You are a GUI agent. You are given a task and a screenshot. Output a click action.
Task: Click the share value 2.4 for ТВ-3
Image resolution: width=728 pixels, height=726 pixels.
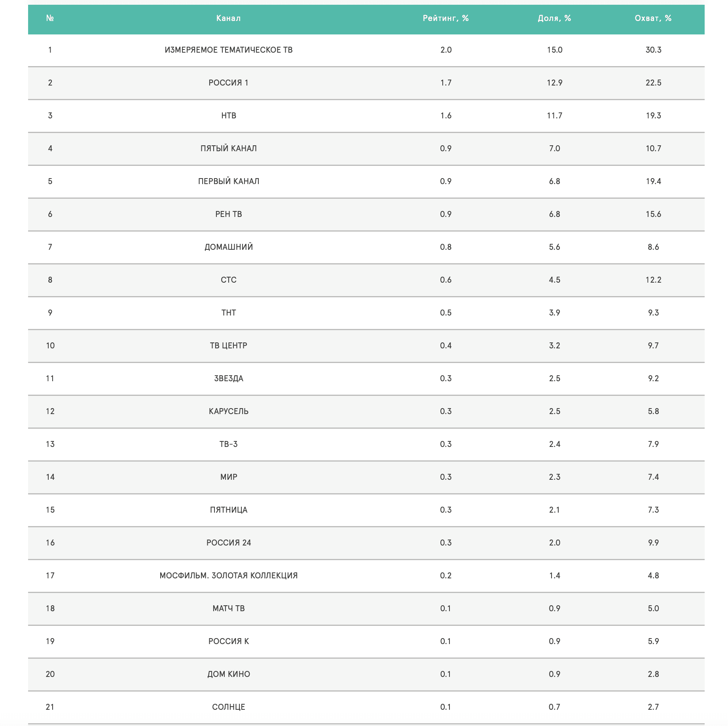tap(554, 444)
